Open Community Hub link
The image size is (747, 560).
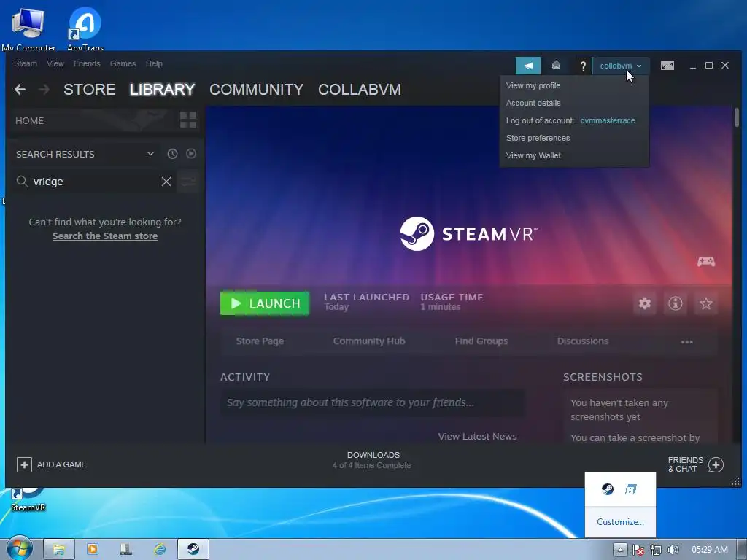coord(369,341)
